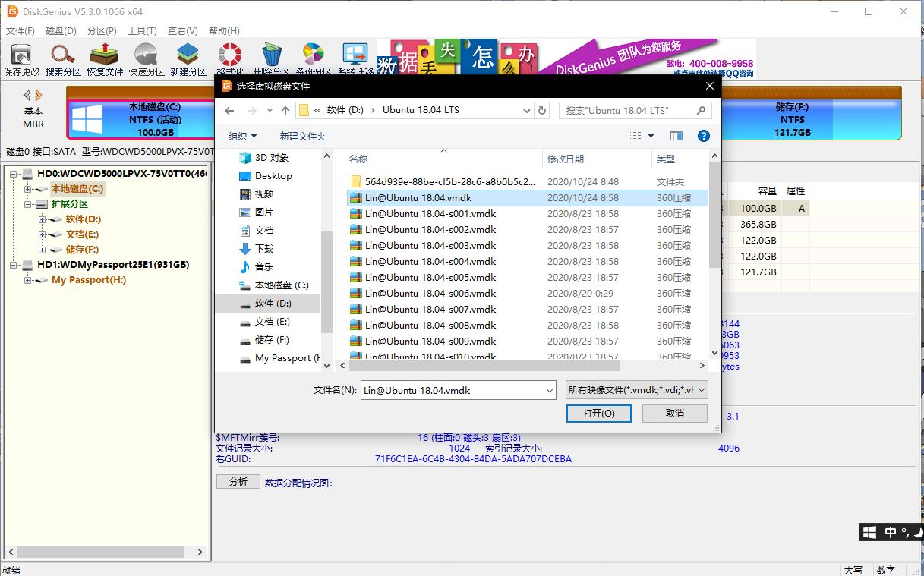Click the Save Changes (保存更改) toolbar icon
The height and width of the screenshot is (576, 924).
tap(21, 60)
